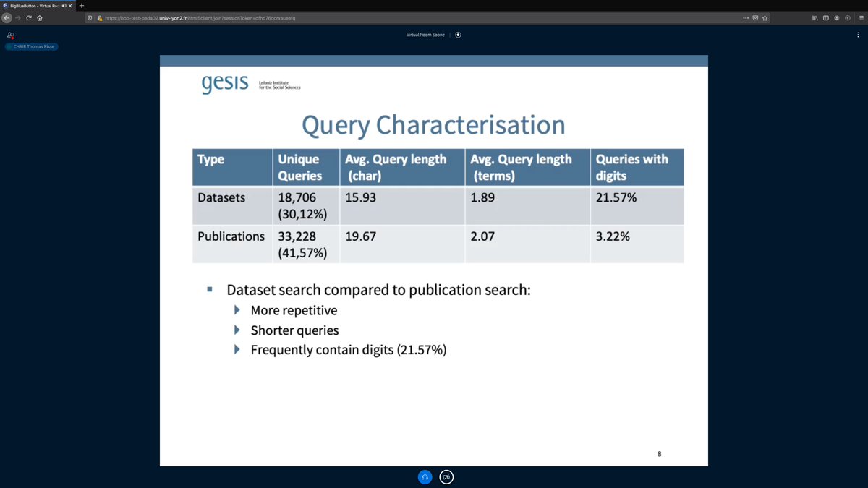Click the Datasets row label
The width and height of the screenshot is (868, 488).
(x=223, y=197)
